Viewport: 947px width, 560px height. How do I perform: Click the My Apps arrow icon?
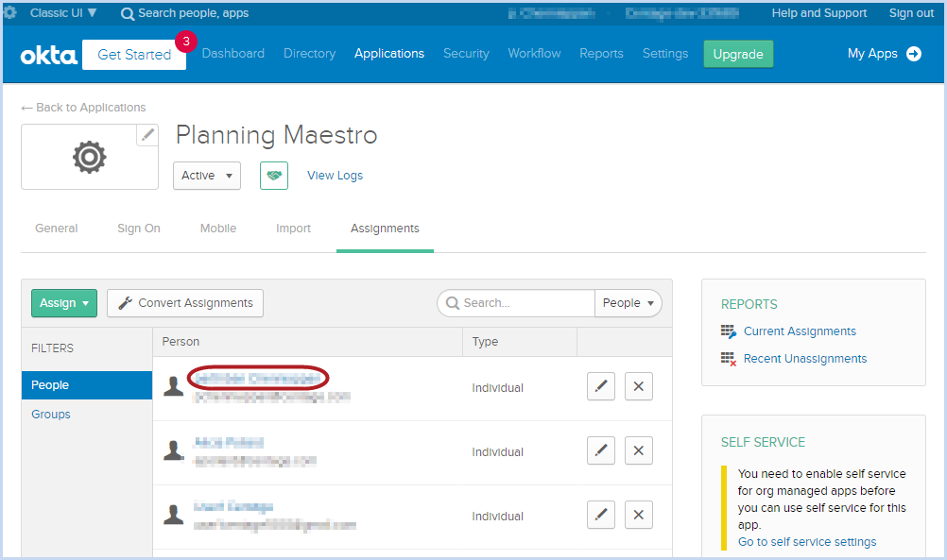coord(914,54)
